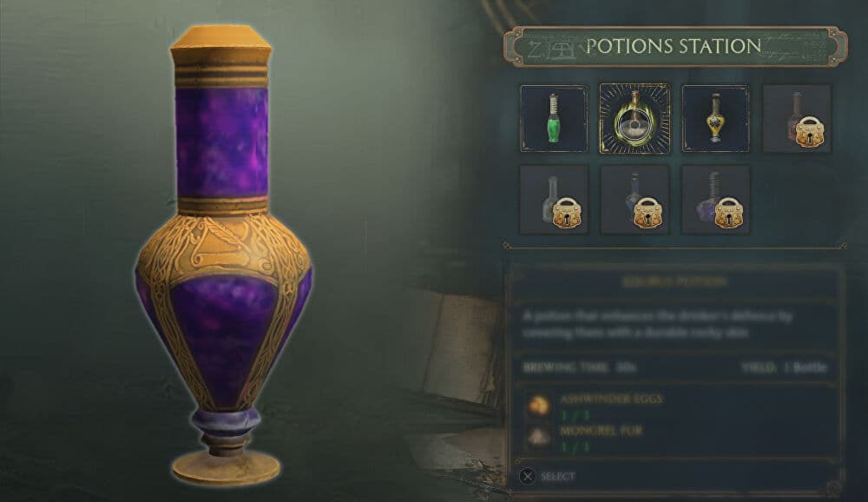This screenshot has height=502, width=868.
Task: Select the locked purple potion recipe slot
Action: [x=715, y=200]
